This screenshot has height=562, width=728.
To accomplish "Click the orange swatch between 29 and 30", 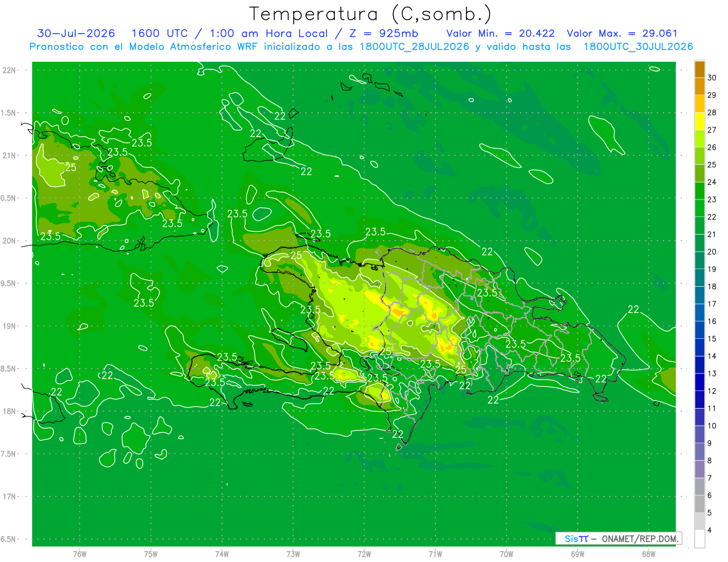I will click(x=699, y=86).
